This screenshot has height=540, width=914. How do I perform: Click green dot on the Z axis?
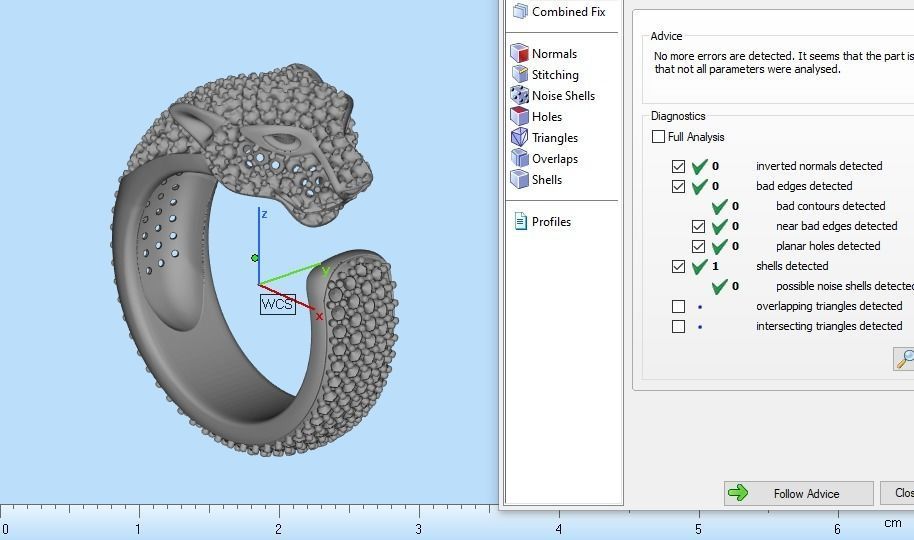(255, 258)
